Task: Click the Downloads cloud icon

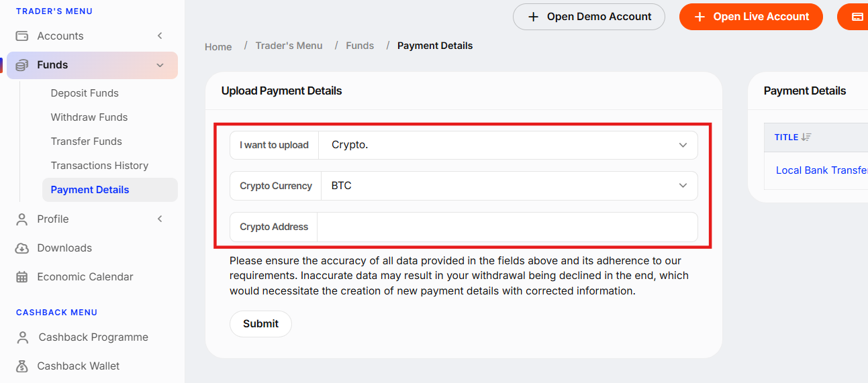Action: point(22,248)
